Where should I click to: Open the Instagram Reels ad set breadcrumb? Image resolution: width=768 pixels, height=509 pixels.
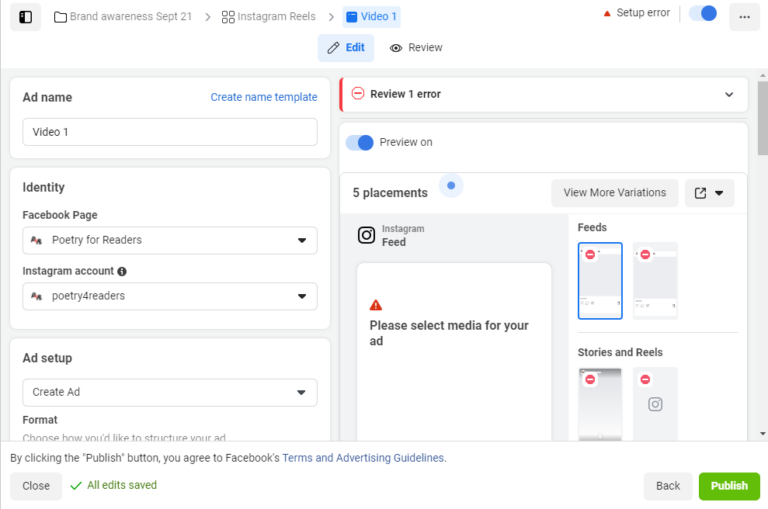click(x=268, y=17)
